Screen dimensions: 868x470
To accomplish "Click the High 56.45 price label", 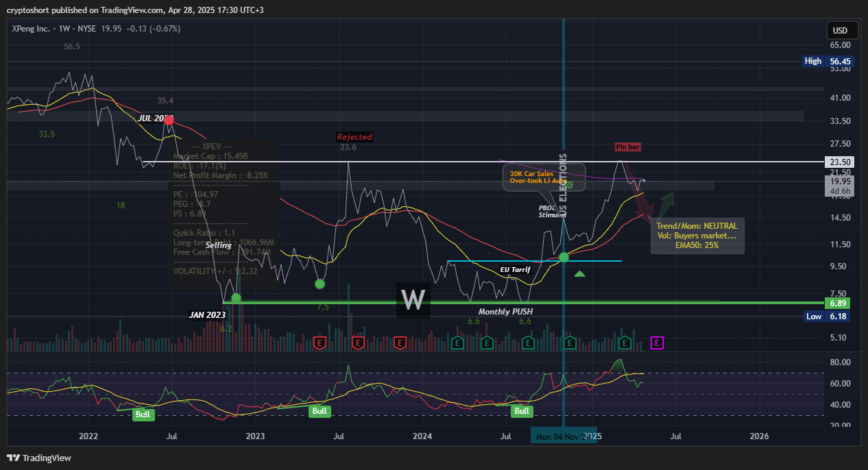I will click(828, 61).
